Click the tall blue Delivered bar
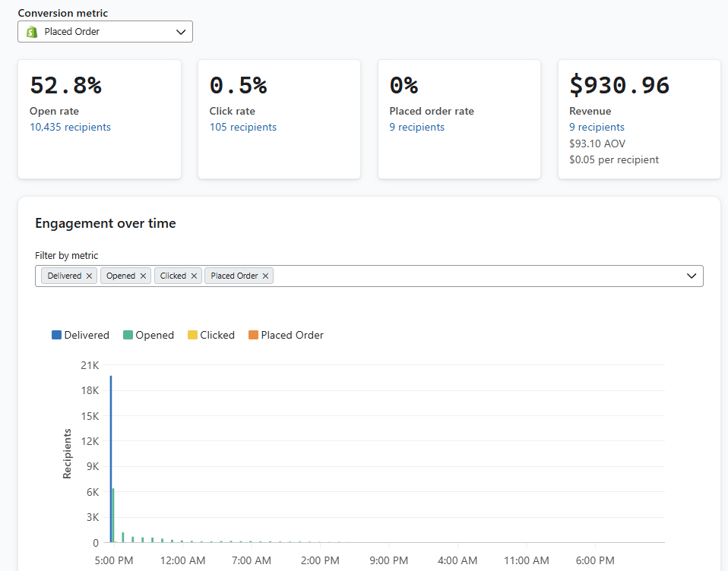The width and height of the screenshot is (728, 571). pos(111,459)
